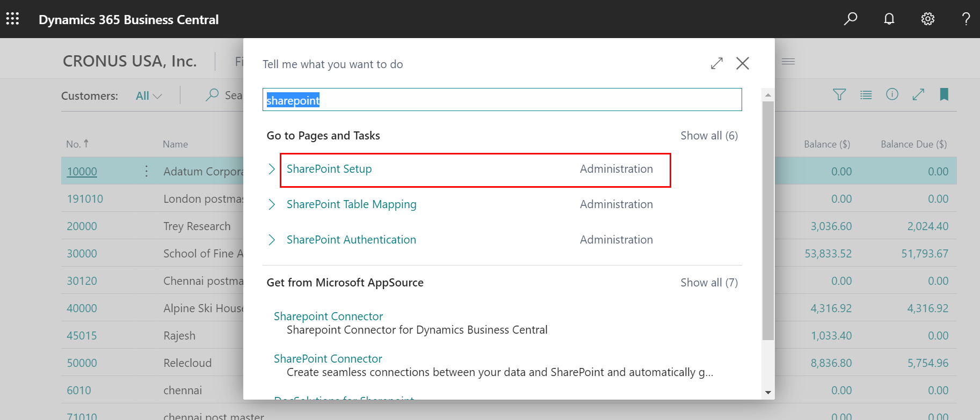Screen dimensions: 980x420
Task: Open customer number 10000
Action: [82, 172]
